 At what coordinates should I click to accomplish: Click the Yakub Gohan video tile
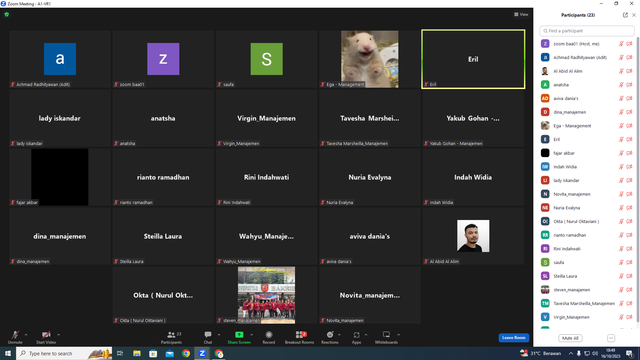point(473,118)
